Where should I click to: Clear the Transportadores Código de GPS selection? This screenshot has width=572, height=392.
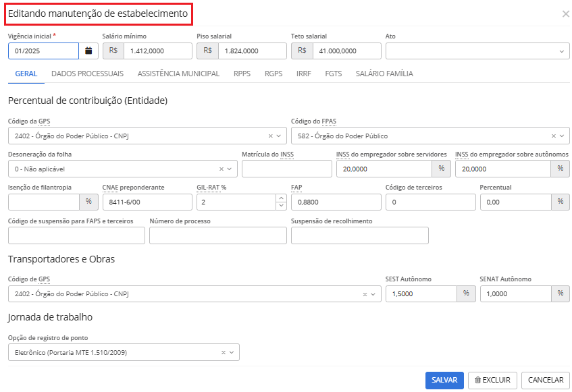point(365,294)
